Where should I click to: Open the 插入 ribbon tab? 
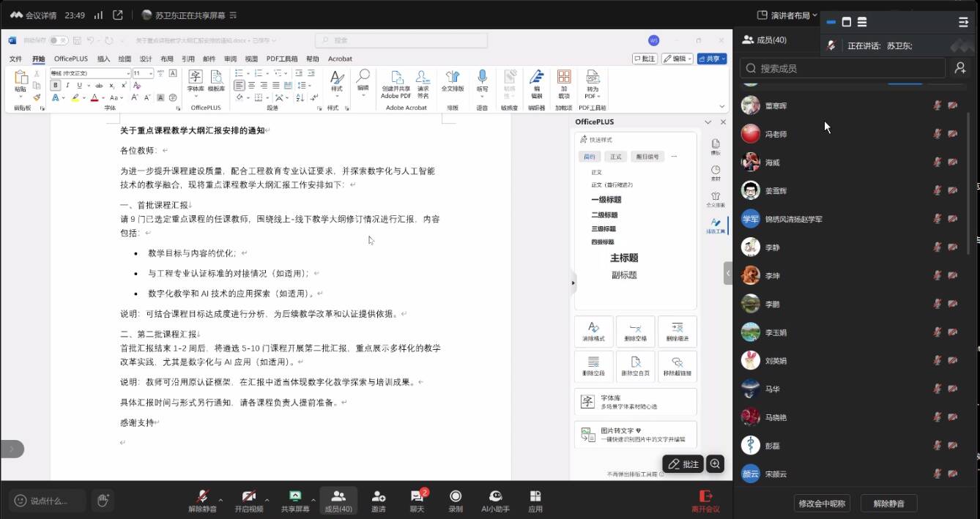[103, 59]
